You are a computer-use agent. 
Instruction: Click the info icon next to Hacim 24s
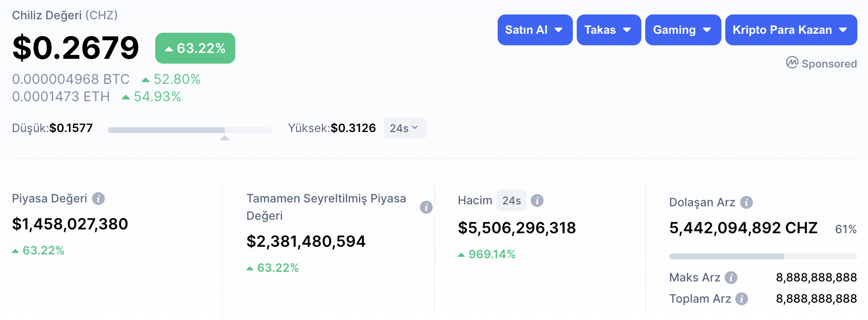pyautogui.click(x=537, y=200)
